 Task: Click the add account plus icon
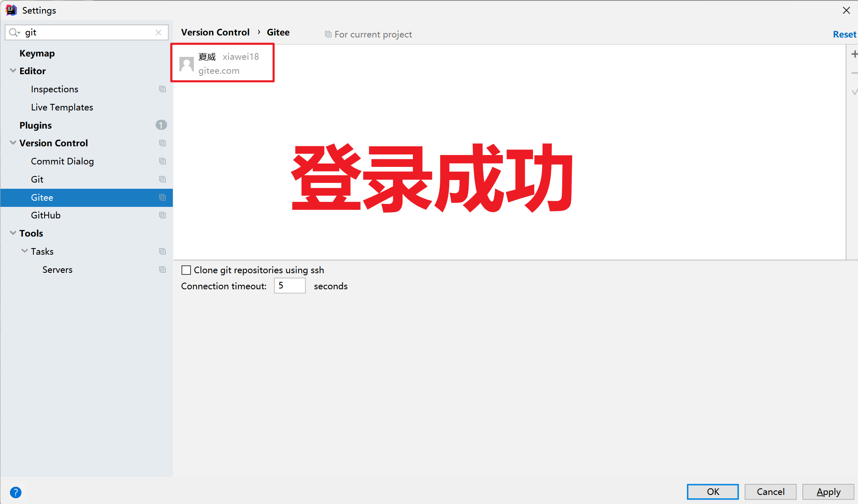point(854,54)
